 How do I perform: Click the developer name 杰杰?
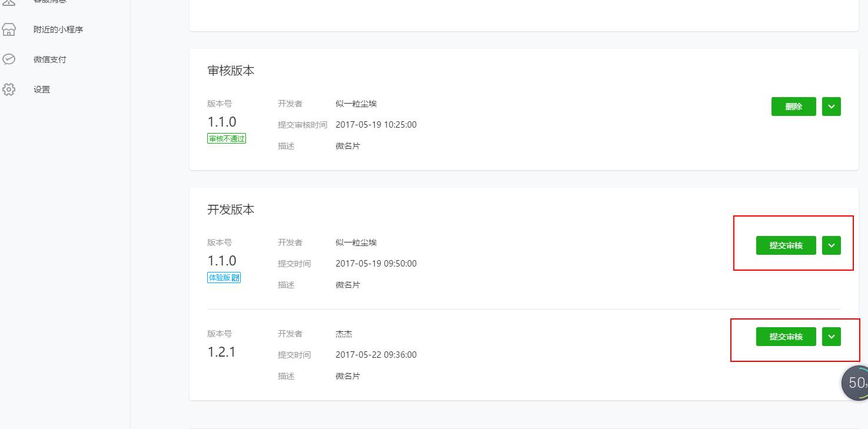(344, 334)
